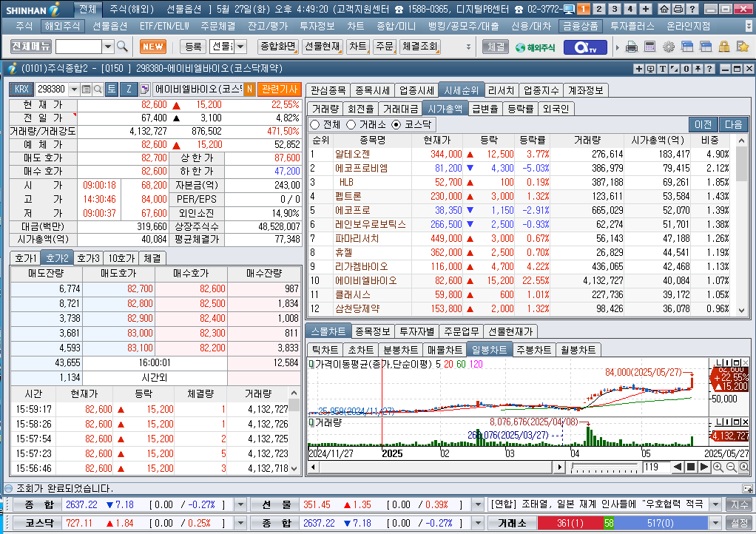The width and height of the screenshot is (756, 534).
Task: Add a new virtual screen with the plus button
Action: pyautogui.click(x=646, y=9)
